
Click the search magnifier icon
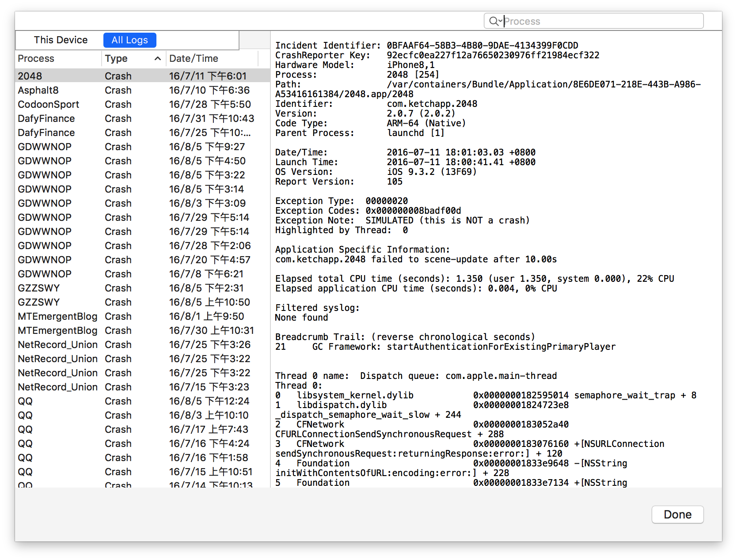coord(494,21)
